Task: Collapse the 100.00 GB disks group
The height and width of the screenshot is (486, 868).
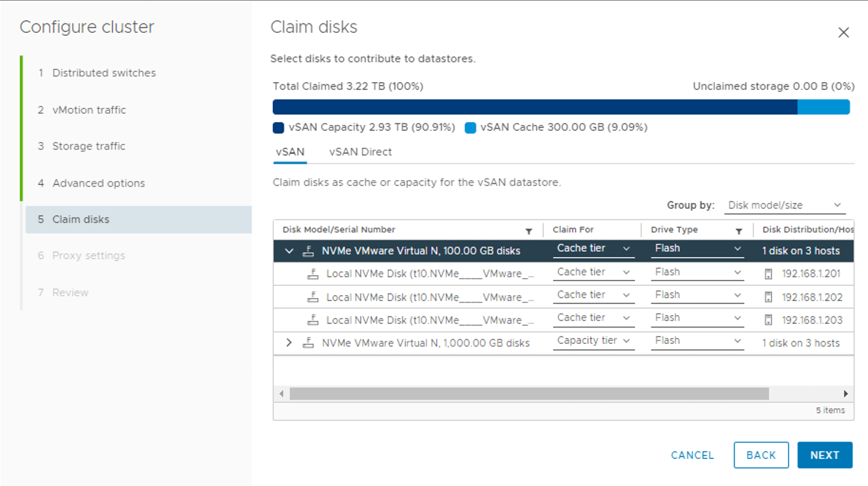Action: tap(289, 251)
